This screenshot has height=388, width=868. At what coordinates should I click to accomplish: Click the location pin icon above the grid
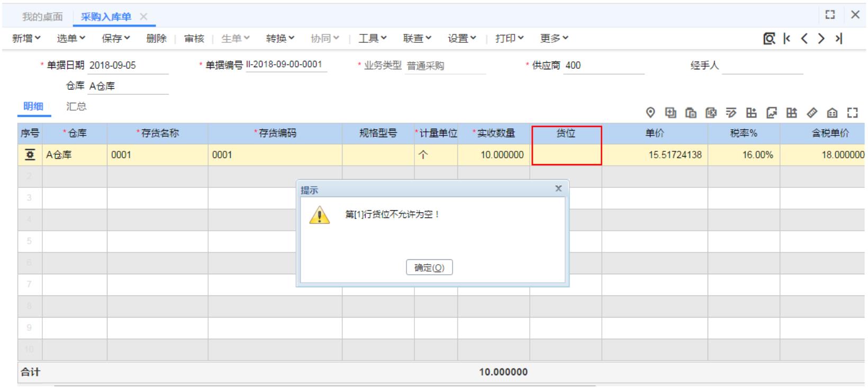tap(650, 112)
